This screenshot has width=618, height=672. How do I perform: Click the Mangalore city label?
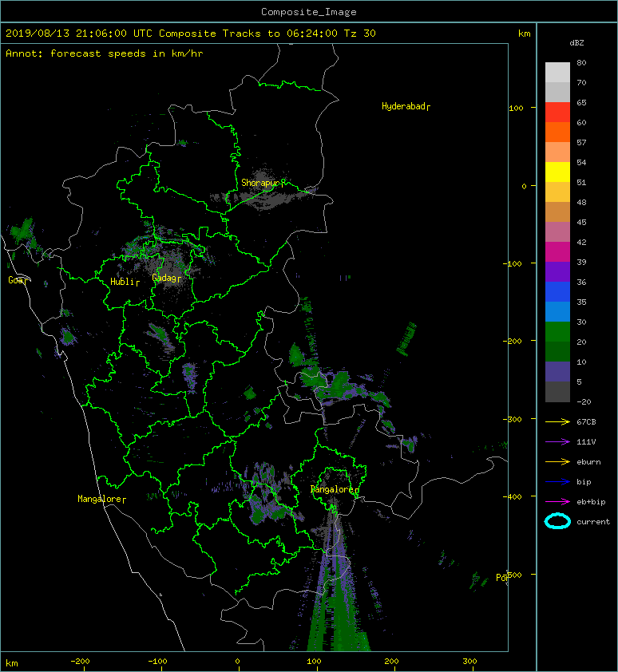pyautogui.click(x=101, y=499)
